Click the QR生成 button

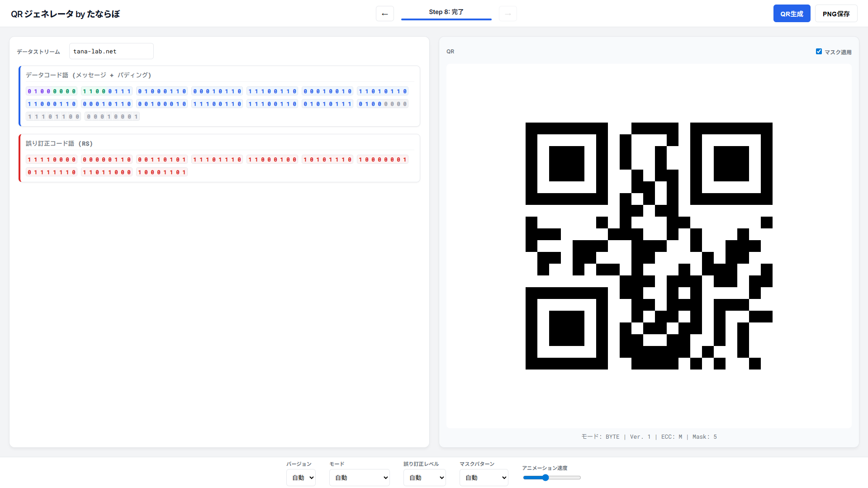[792, 14]
